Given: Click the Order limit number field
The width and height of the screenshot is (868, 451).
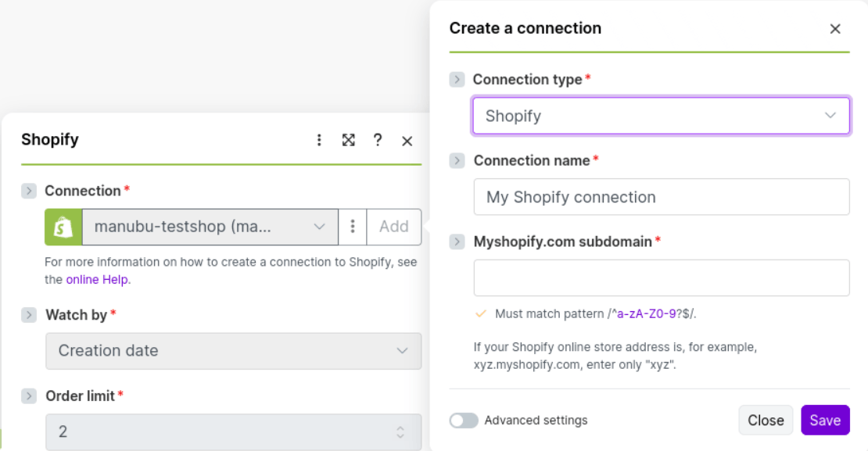Looking at the screenshot, I should [x=233, y=431].
